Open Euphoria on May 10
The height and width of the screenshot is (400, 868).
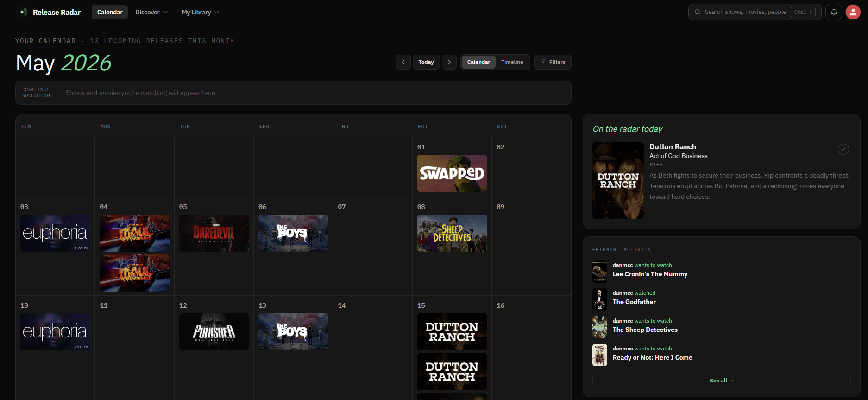tap(55, 332)
